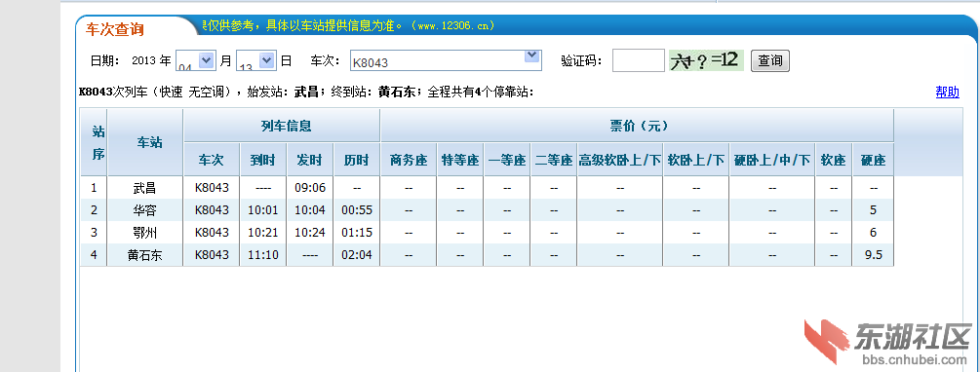980x372 pixels.
Task: Click departure time 09:06 for 武昌
Action: pyautogui.click(x=310, y=188)
